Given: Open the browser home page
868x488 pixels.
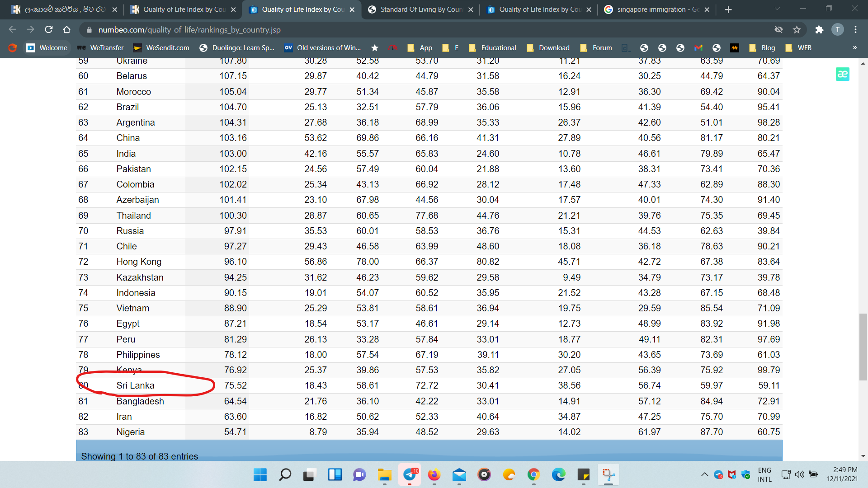Looking at the screenshot, I should coord(66,30).
